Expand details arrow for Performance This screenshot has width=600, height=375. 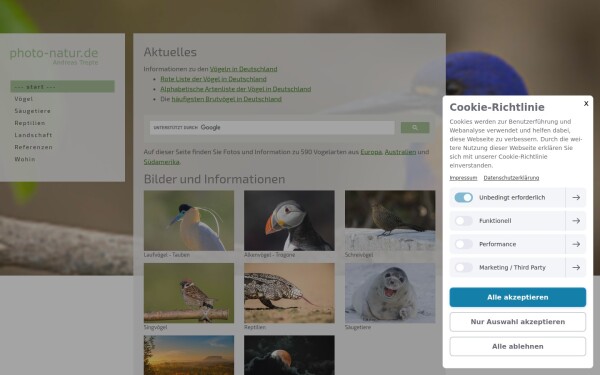(576, 244)
